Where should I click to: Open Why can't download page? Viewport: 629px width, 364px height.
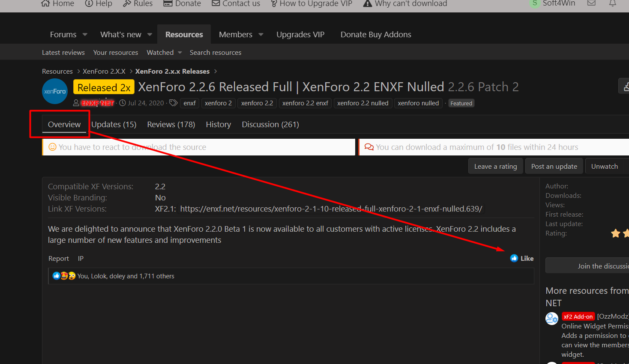click(x=405, y=3)
